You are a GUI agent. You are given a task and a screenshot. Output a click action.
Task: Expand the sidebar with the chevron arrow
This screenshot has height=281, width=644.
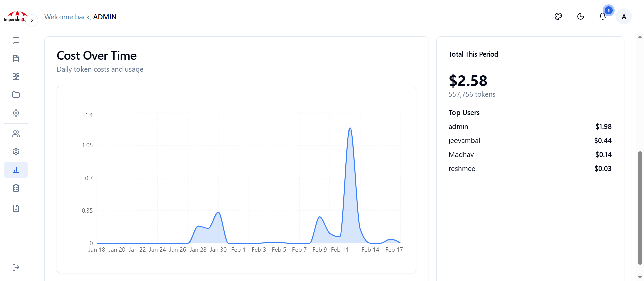32,20
